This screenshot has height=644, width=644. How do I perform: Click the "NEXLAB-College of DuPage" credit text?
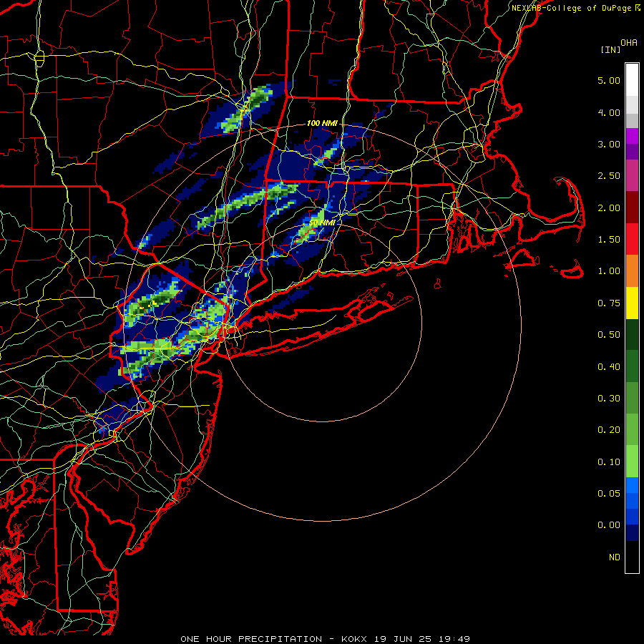[573, 8]
